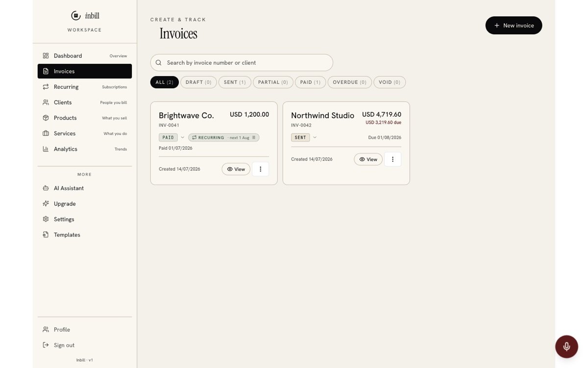Open the Upgrade page
588x368 pixels.
click(x=85, y=204)
